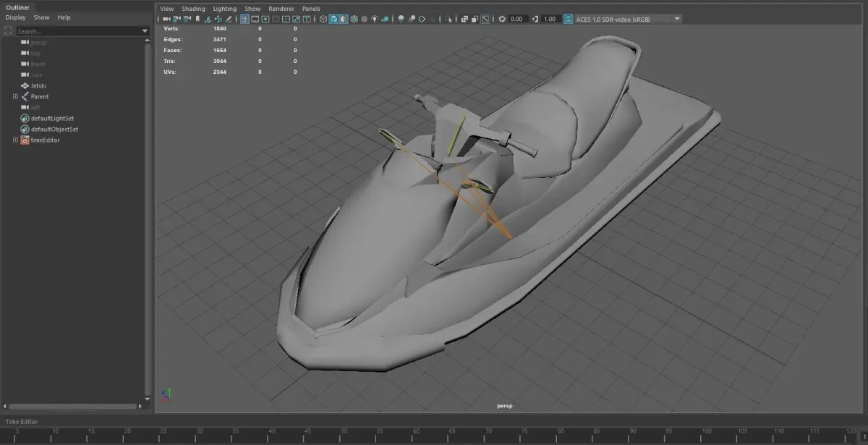The image size is (868, 445).
Task: Click the X-Ray Active Components icon
Action: [475, 19]
